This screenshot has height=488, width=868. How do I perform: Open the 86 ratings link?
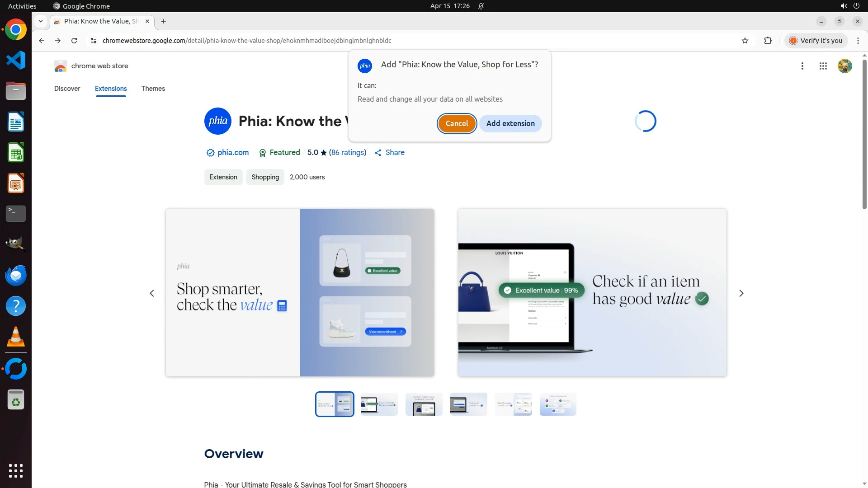point(348,153)
